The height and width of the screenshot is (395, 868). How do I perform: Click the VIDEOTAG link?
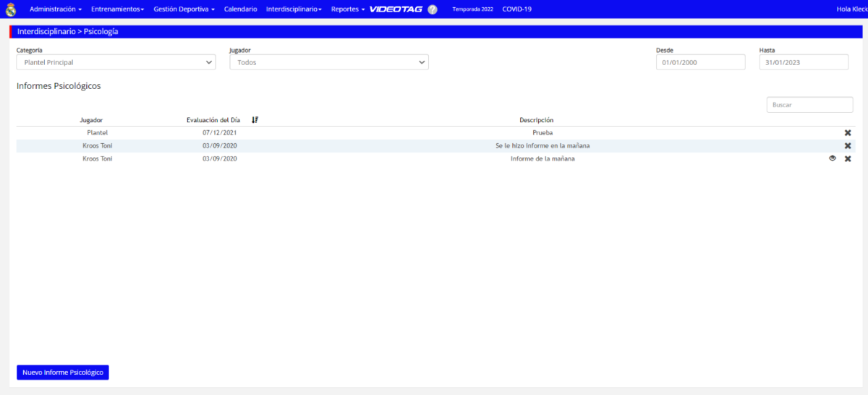pos(396,9)
